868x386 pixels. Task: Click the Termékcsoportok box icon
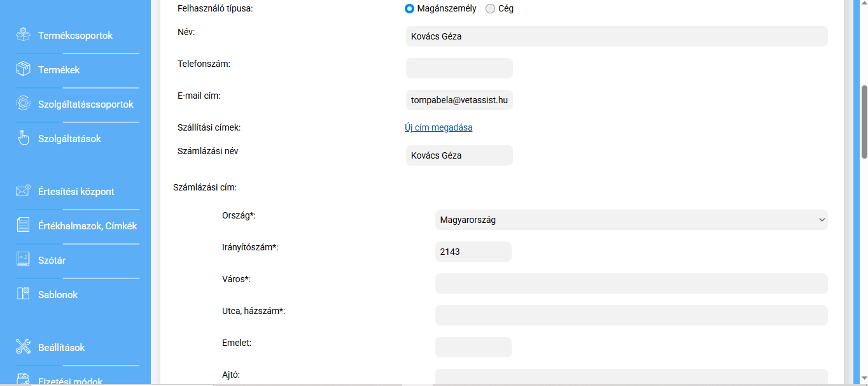pyautogui.click(x=24, y=35)
